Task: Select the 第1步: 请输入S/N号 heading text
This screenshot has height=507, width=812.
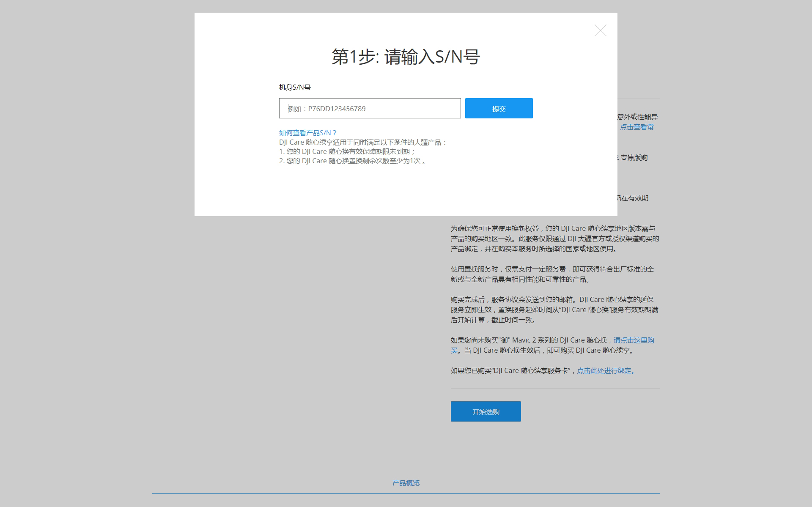Action: pos(406,57)
